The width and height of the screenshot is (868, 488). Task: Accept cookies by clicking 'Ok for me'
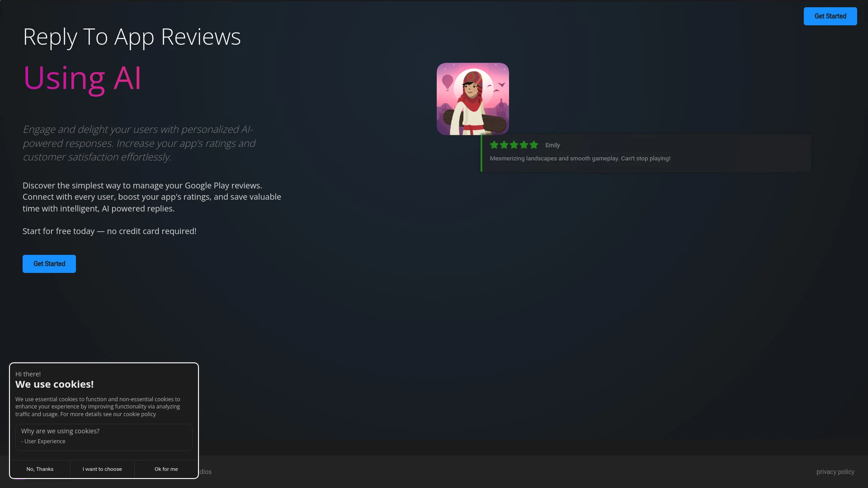166,469
